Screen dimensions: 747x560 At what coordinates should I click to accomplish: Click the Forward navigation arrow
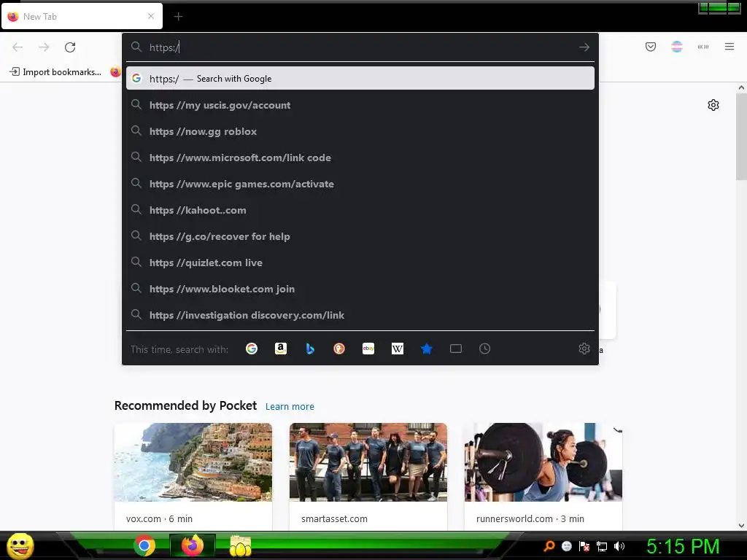[44, 47]
